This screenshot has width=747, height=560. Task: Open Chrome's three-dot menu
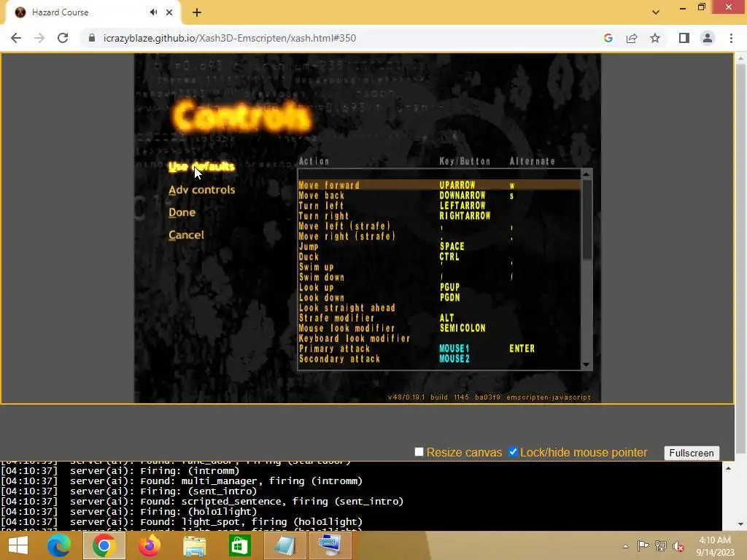[731, 38]
